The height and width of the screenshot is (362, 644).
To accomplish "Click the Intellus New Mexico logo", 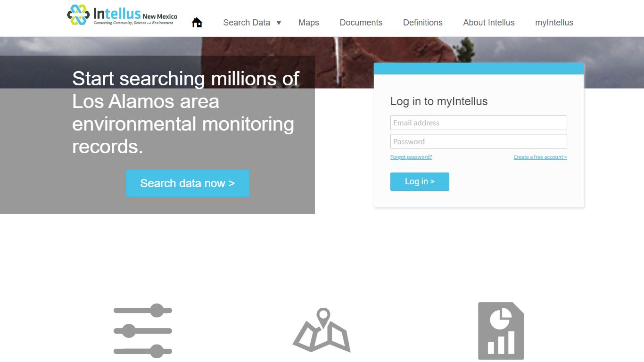I will [x=122, y=15].
